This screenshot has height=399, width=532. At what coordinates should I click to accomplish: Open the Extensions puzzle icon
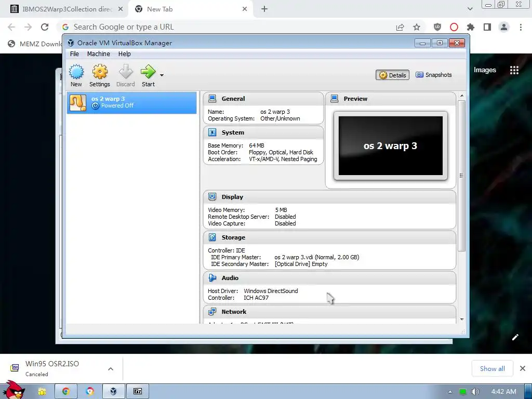tap(471, 27)
